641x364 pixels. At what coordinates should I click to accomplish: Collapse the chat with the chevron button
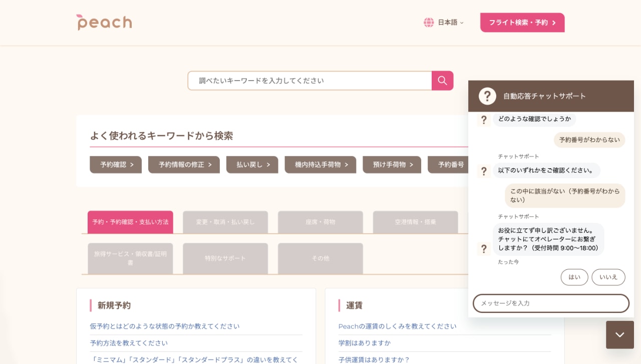pos(620,335)
